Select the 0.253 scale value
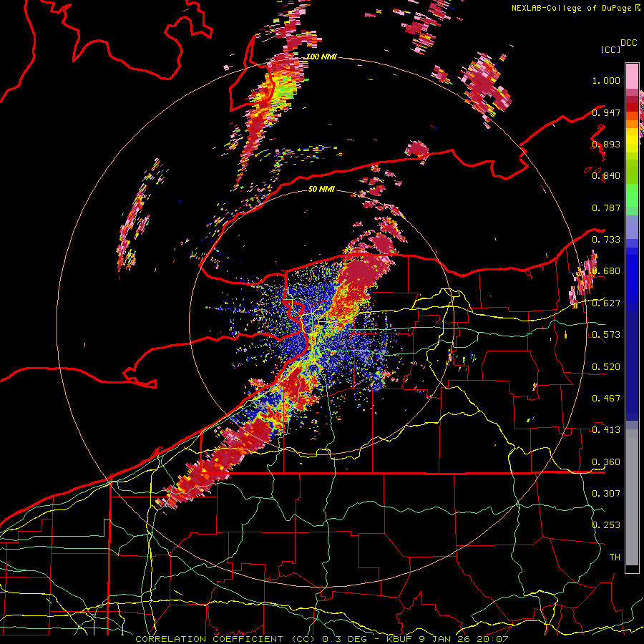 coord(606,525)
